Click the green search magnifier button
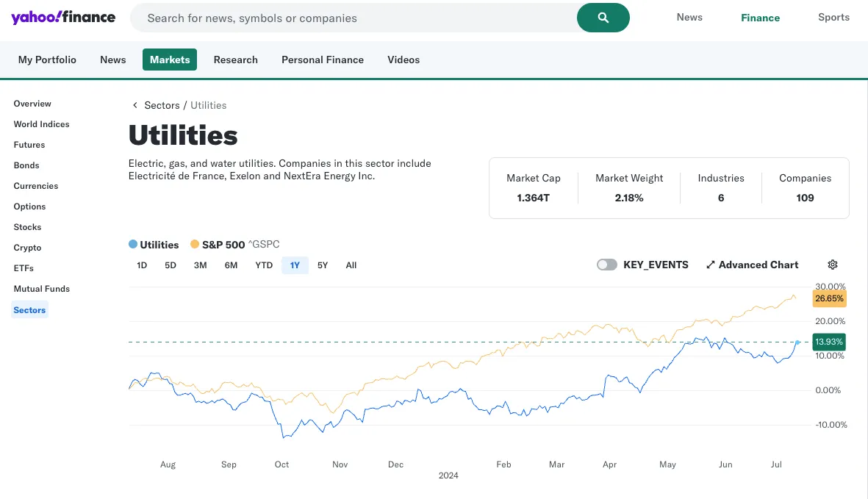The image size is (868, 499). (603, 18)
